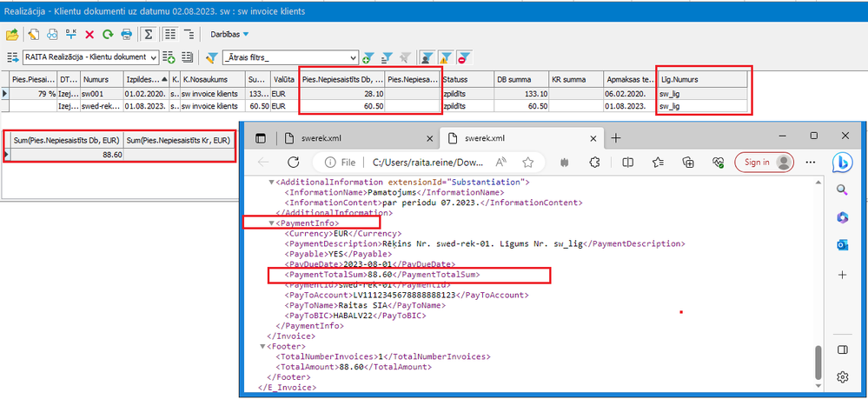The image size is (868, 399).
Task: Click the new document pencil icon
Action: 34,35
